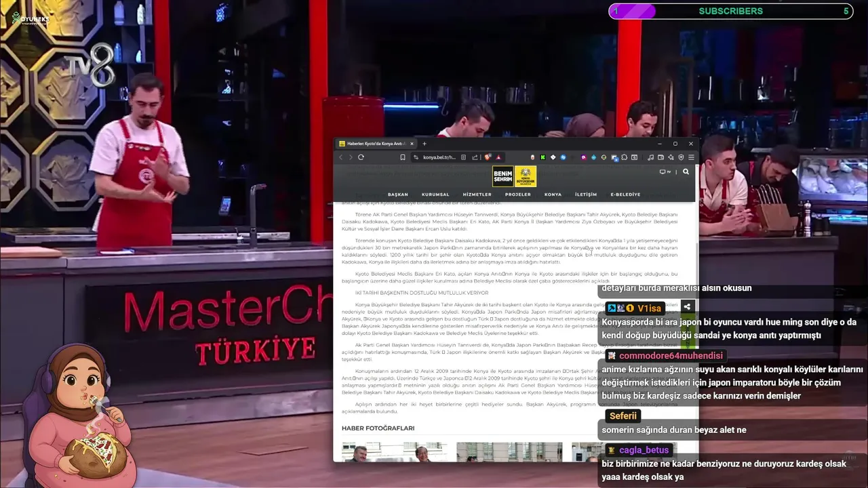Open Brave Rewards triangle icon
The height and width of the screenshot is (488, 868).
[498, 157]
